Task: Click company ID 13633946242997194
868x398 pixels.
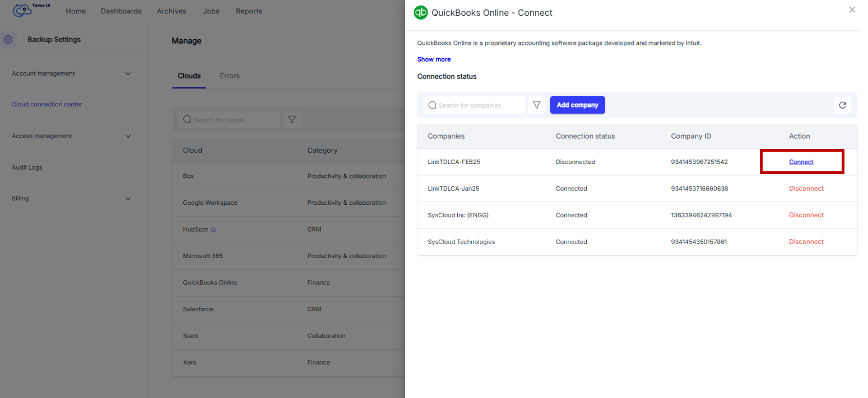Action: pos(701,215)
